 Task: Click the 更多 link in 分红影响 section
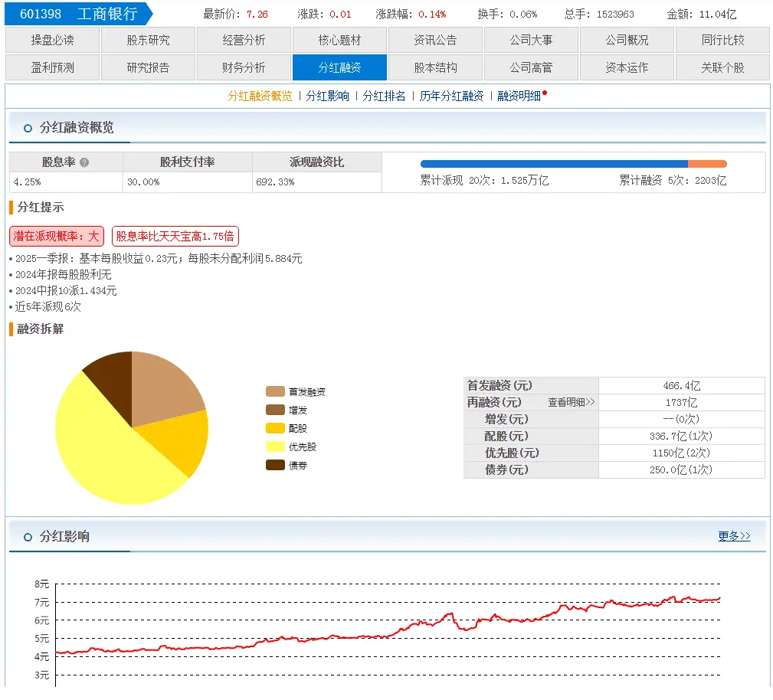pyautogui.click(x=733, y=537)
